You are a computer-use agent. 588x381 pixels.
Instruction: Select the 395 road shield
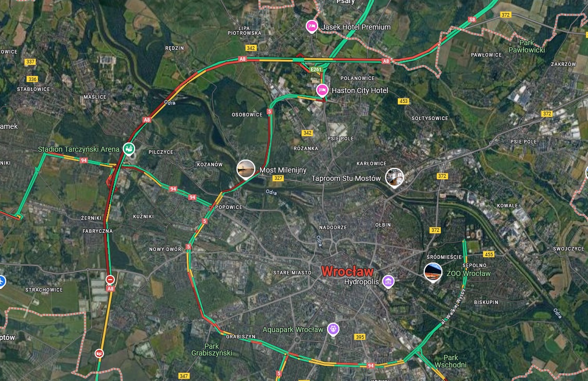point(360,337)
